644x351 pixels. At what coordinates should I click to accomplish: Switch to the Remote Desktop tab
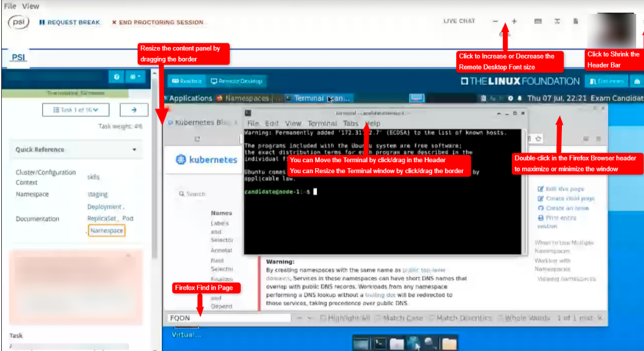pos(237,81)
